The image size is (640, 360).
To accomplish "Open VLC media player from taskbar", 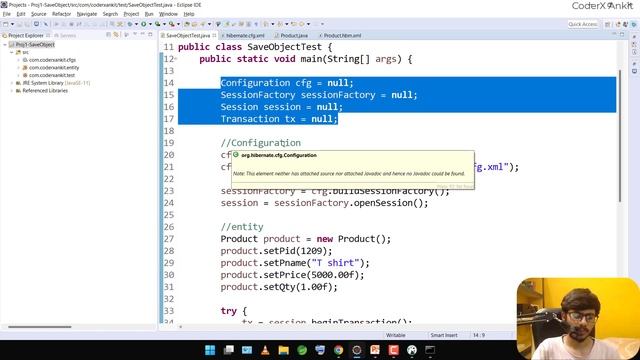I will (x=265, y=350).
